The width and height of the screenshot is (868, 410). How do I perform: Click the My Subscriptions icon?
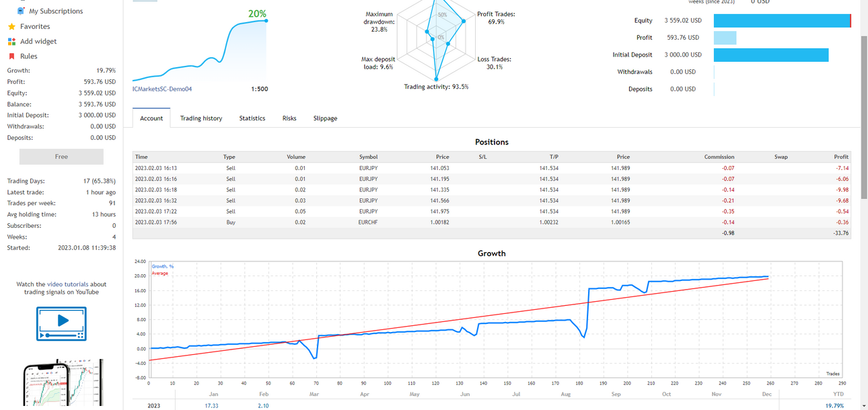click(21, 11)
